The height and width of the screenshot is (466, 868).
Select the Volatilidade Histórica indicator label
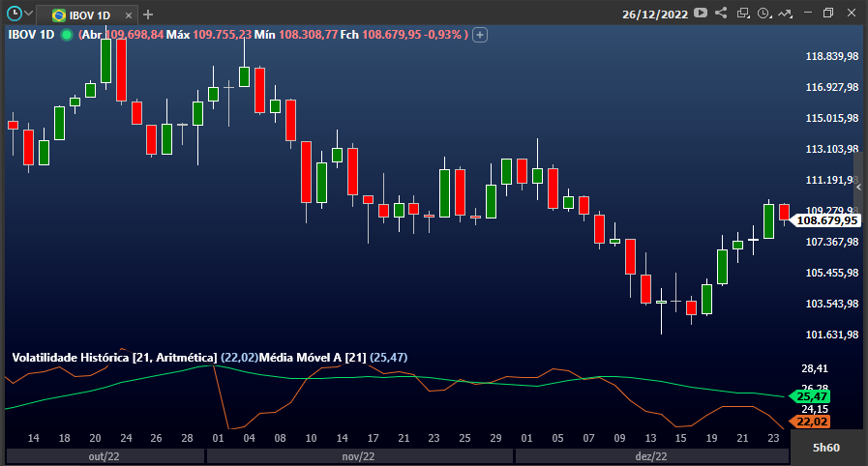point(114,358)
